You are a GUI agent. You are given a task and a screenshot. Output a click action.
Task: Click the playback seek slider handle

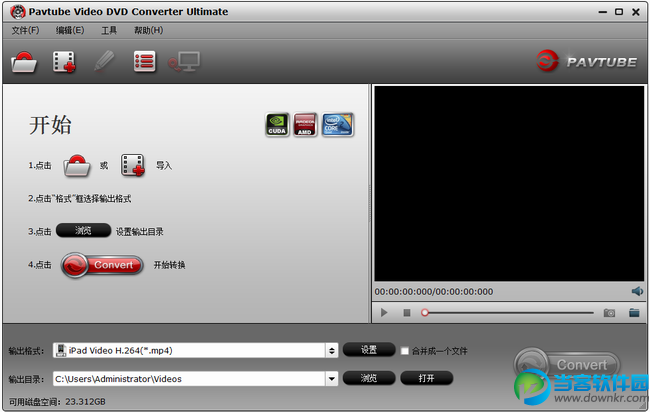[x=424, y=313]
